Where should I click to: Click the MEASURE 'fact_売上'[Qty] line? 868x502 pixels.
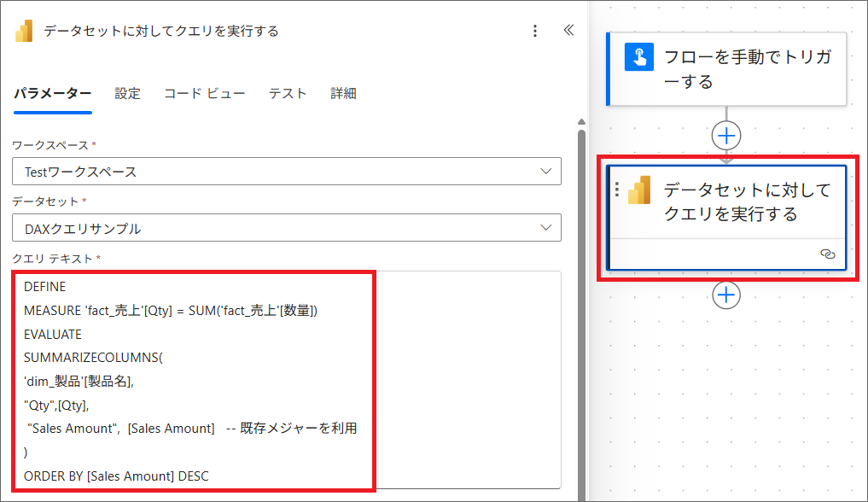(171, 311)
